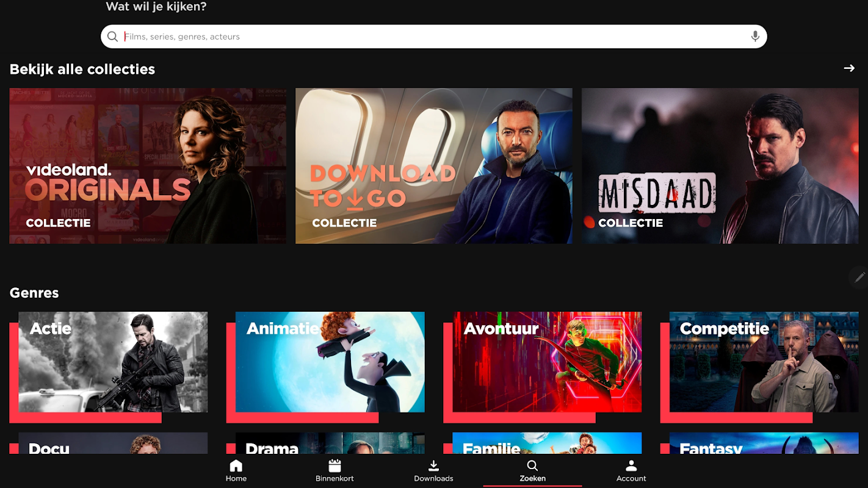Image resolution: width=868 pixels, height=488 pixels.
Task: Select the Actie genre tile
Action: point(109,367)
